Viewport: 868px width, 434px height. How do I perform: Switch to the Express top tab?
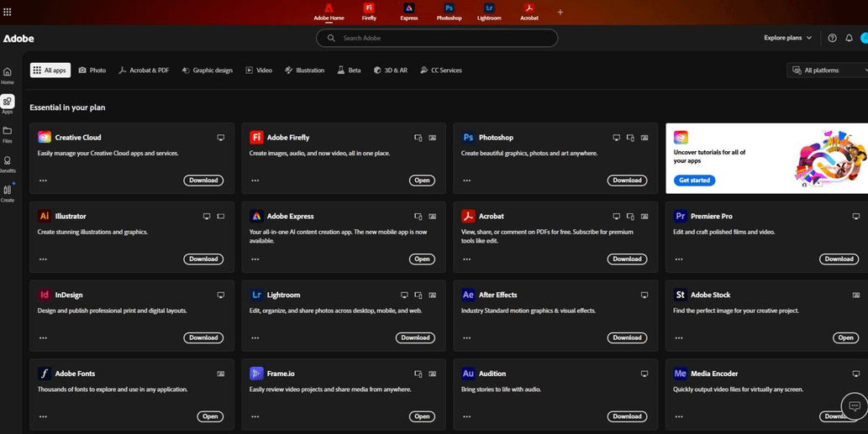click(x=409, y=12)
